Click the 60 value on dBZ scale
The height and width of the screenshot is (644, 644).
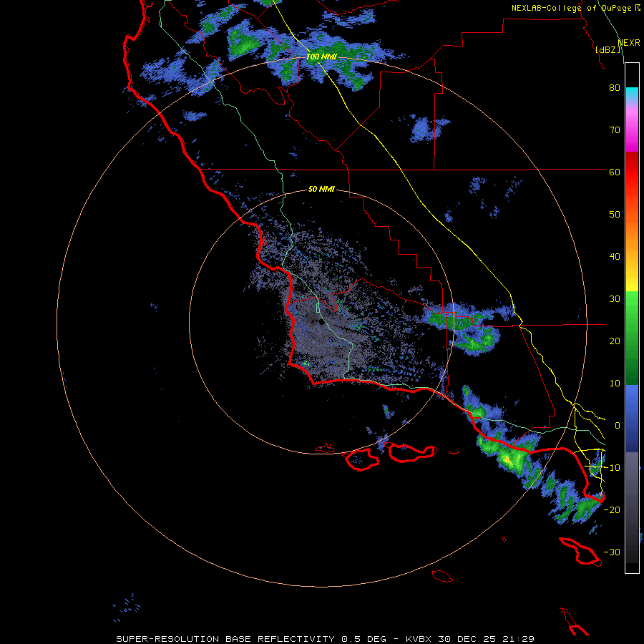coord(615,172)
